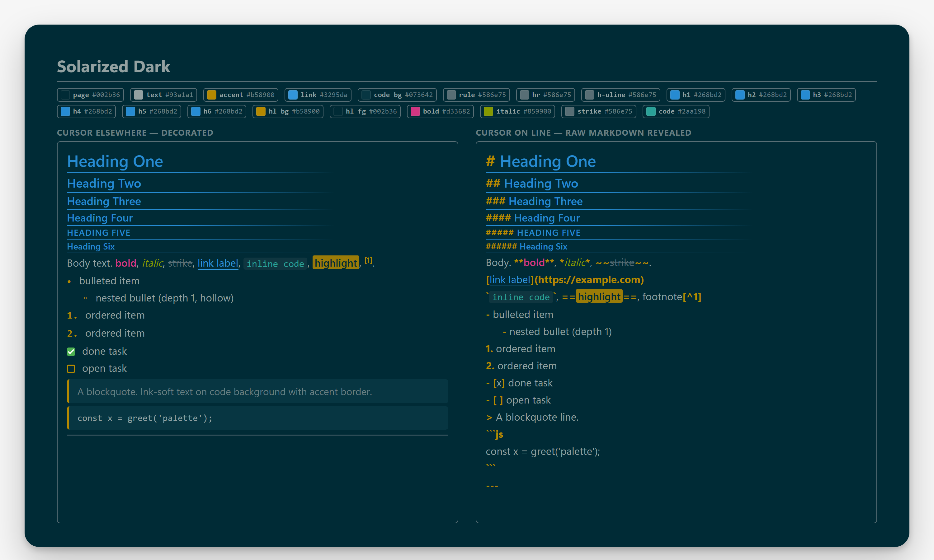934x560 pixels.
Task: Click the bold #d33682 swatch
Action: [x=440, y=111]
